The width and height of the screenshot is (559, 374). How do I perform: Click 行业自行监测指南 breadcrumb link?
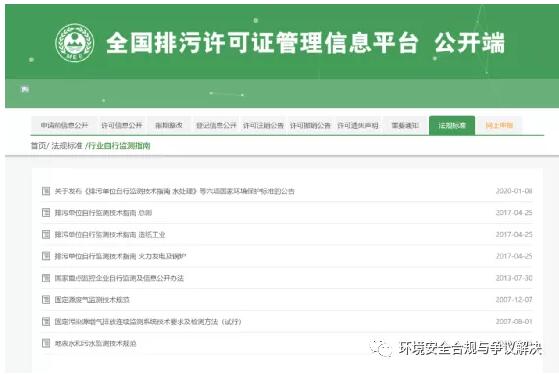point(119,146)
